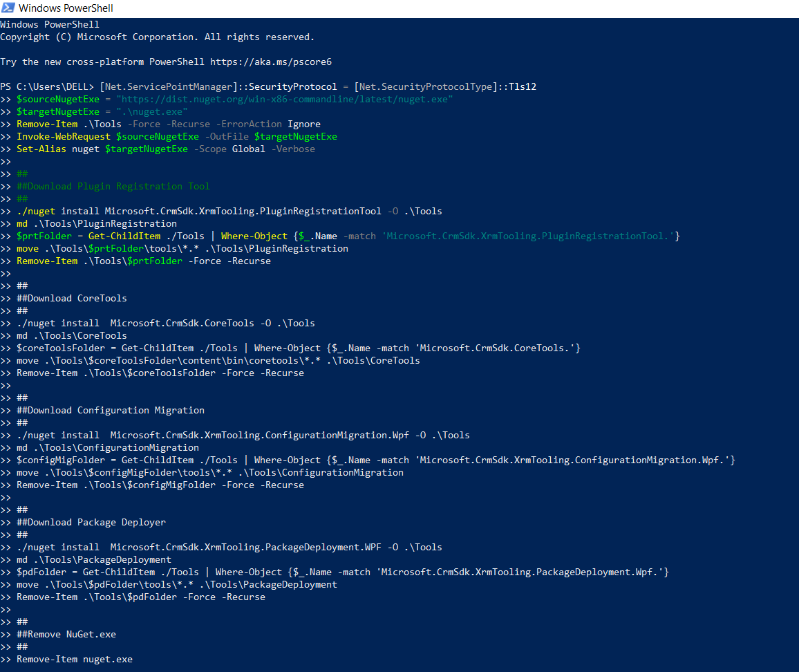Click the ##Remove NuGet.exe comment
Screen dimensions: 799x672
point(66,634)
